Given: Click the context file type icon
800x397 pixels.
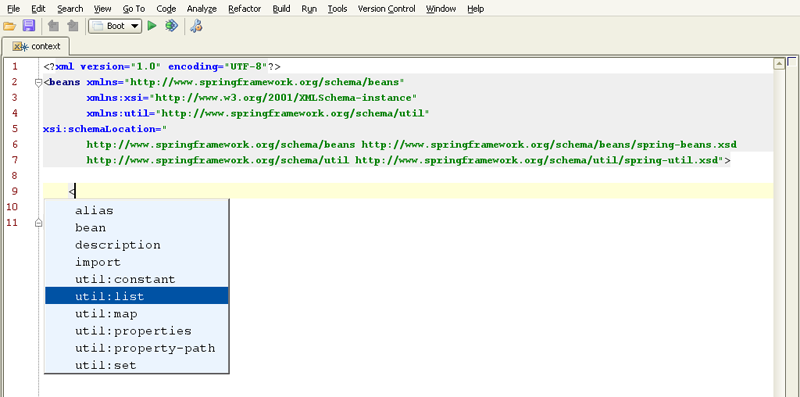Looking at the screenshot, I should tap(20, 46).
